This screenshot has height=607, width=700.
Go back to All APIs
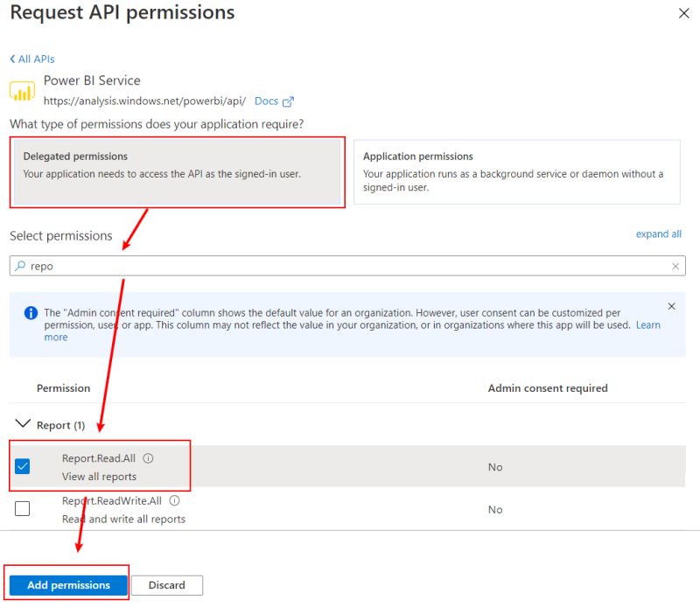click(32, 59)
